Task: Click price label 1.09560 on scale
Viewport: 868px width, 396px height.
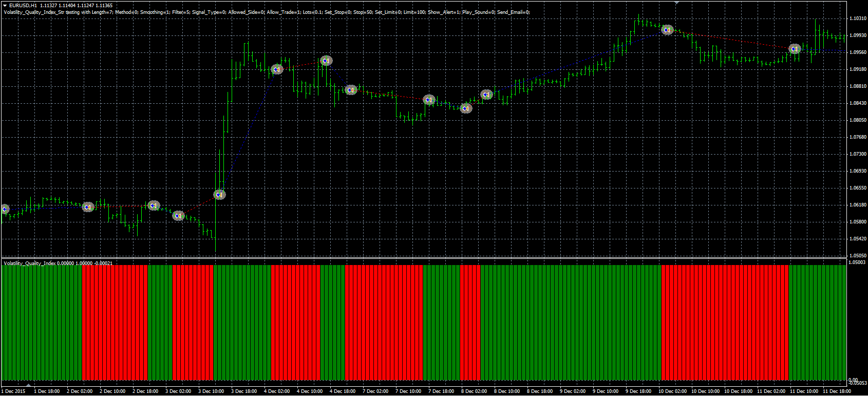Action: tap(858, 52)
